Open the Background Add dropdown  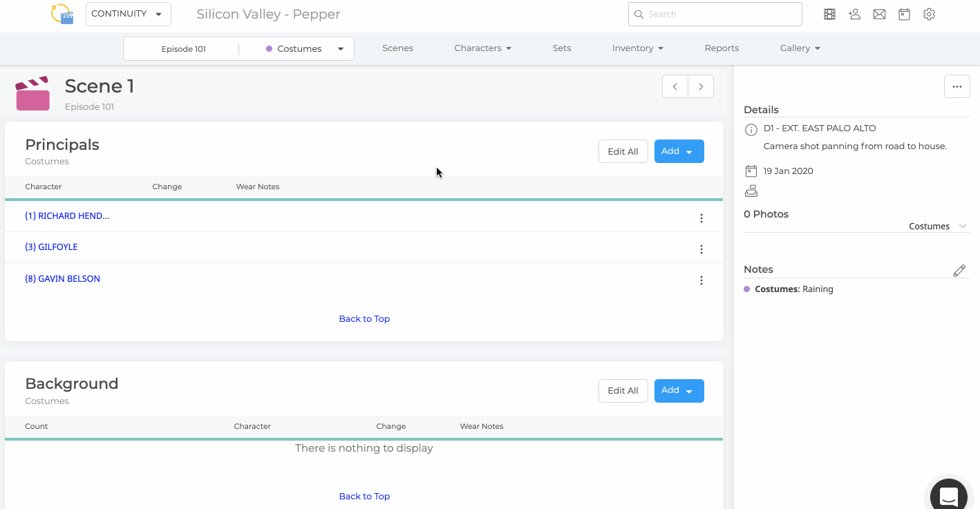[x=679, y=391]
